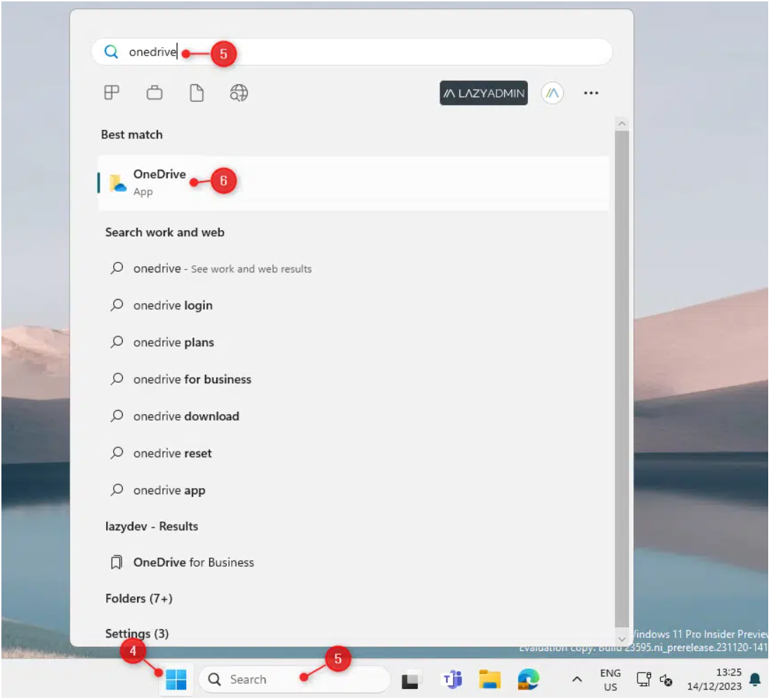Click the taskbar Search box
This screenshot has height=700, width=771.
point(294,680)
